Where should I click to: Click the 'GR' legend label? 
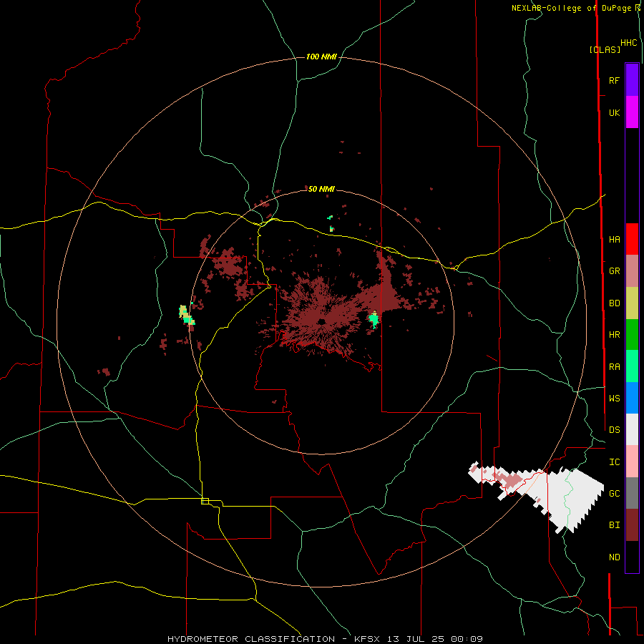(x=615, y=271)
